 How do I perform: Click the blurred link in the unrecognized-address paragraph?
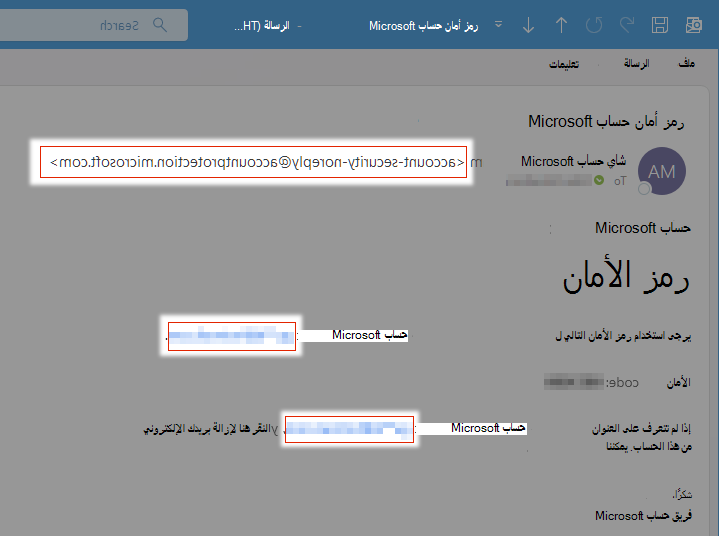[349, 430]
